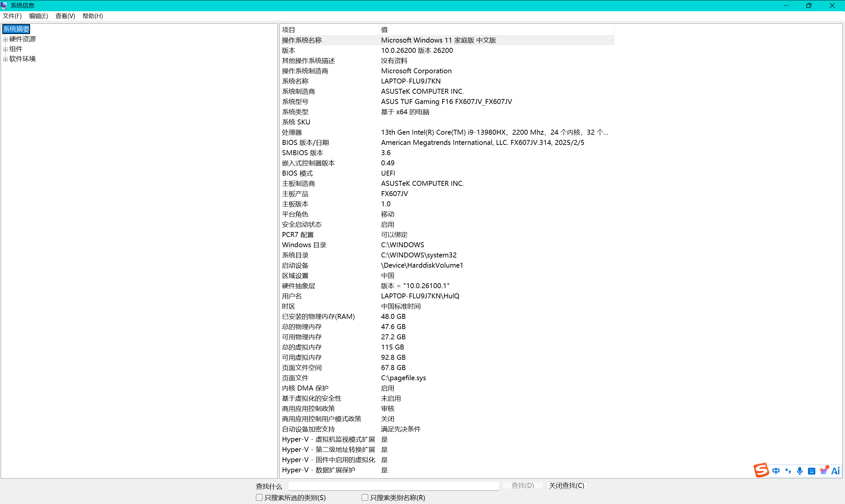The width and height of the screenshot is (845, 504).
Task: Click the Sogou input method logo icon
Action: (x=761, y=470)
